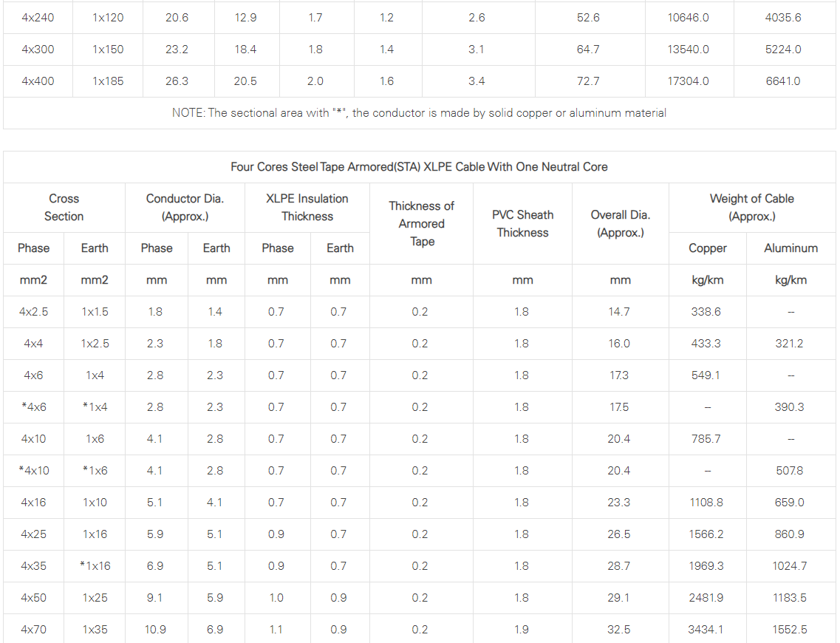Viewport: 840px width, 643px height.
Task: Select the 4x300 cross section cell
Action: click(38, 50)
